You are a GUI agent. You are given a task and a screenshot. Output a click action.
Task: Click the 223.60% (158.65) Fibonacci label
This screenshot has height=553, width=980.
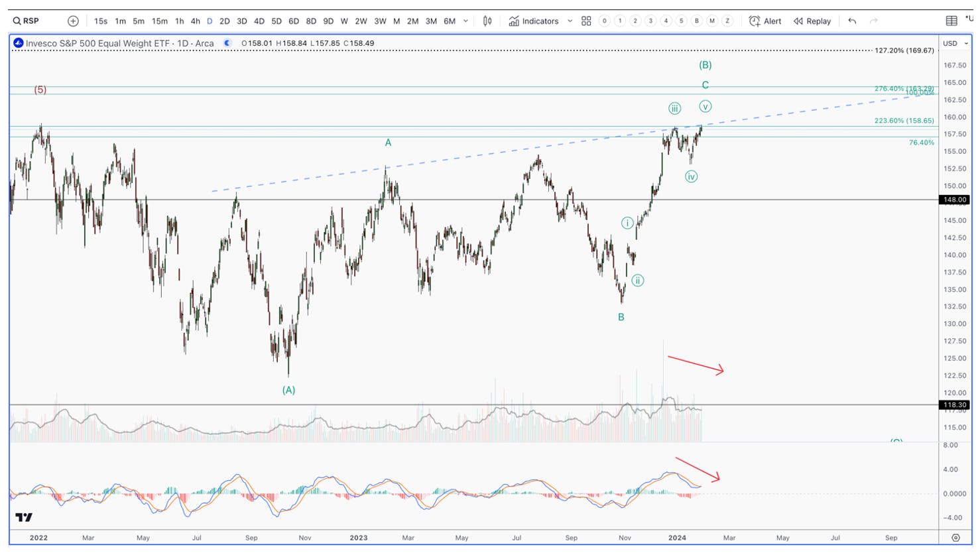pos(904,121)
